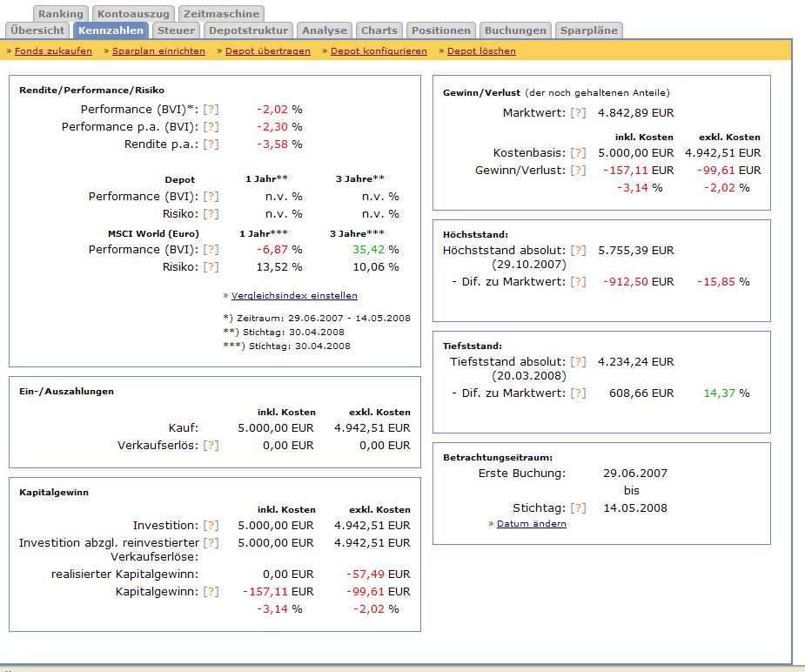
Task: Click help icon next to Kostenbasis
Action: (579, 153)
